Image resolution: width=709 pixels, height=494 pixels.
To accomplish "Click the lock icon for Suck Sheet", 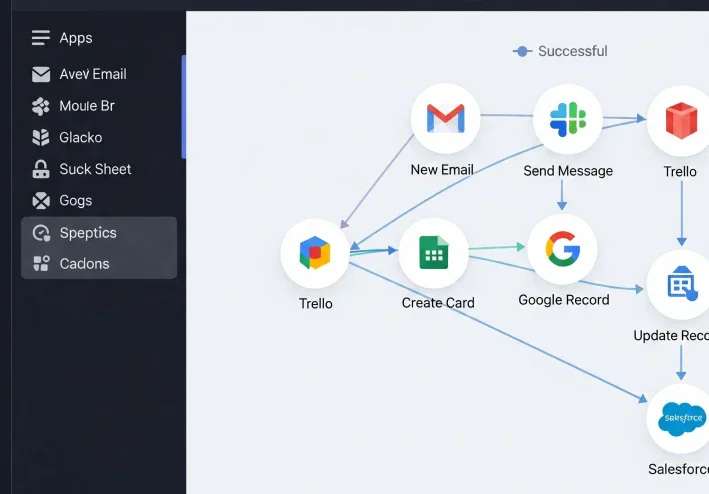I will (41, 169).
